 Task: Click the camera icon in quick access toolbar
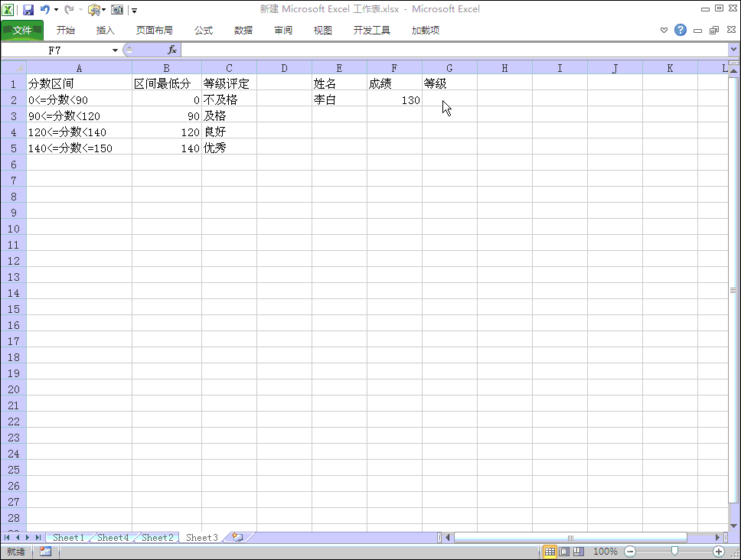point(117,9)
